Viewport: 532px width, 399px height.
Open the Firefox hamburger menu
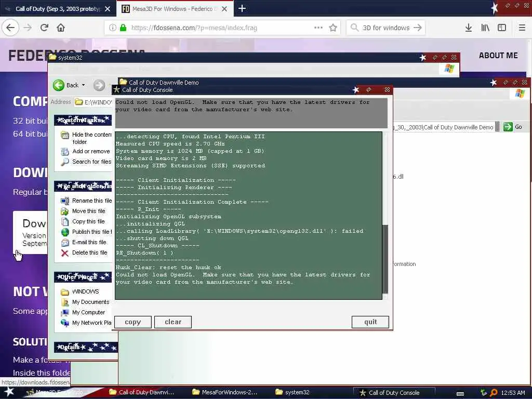(x=522, y=28)
